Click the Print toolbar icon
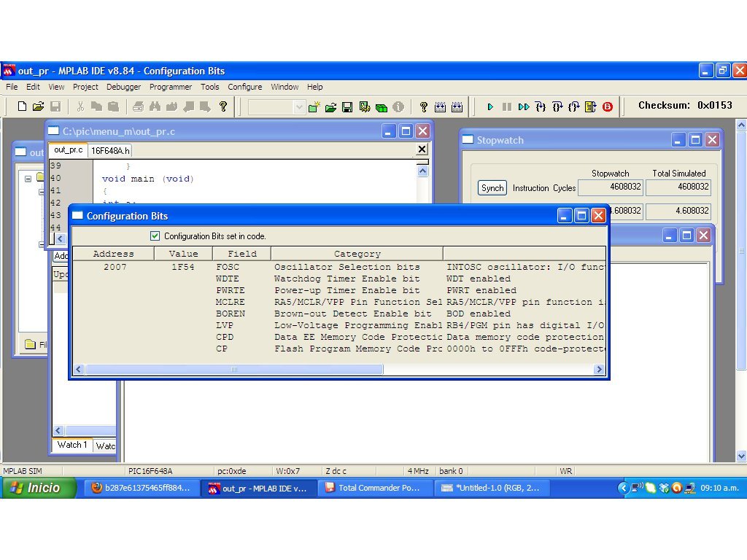 pyautogui.click(x=138, y=106)
